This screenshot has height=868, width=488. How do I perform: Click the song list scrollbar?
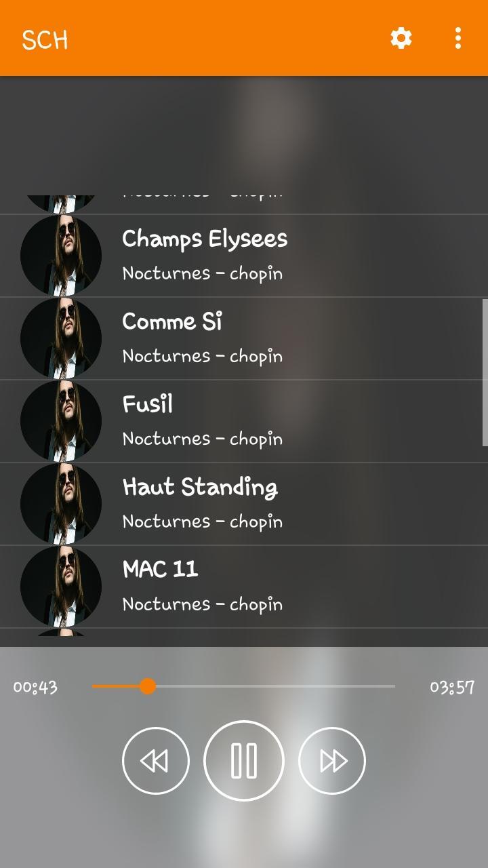[485, 372]
